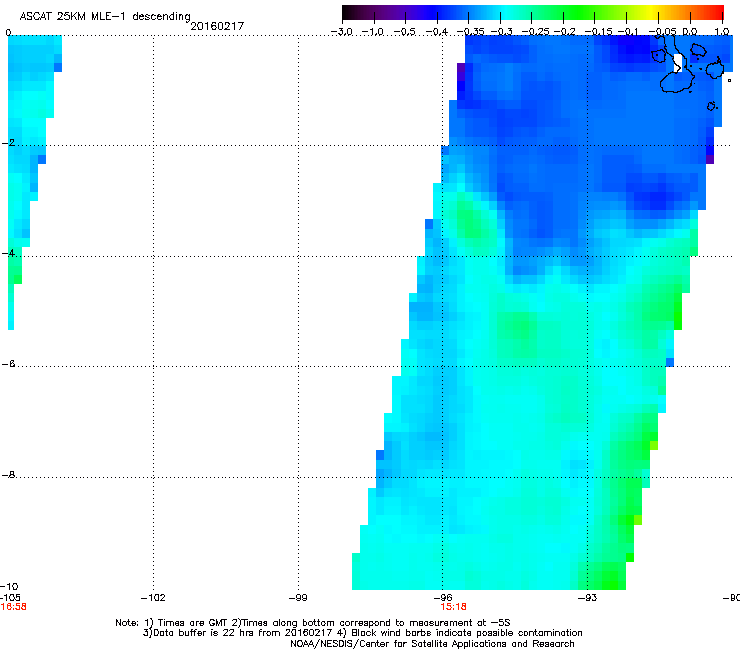Click the 1.0 colorbar label

pyautogui.click(x=722, y=32)
